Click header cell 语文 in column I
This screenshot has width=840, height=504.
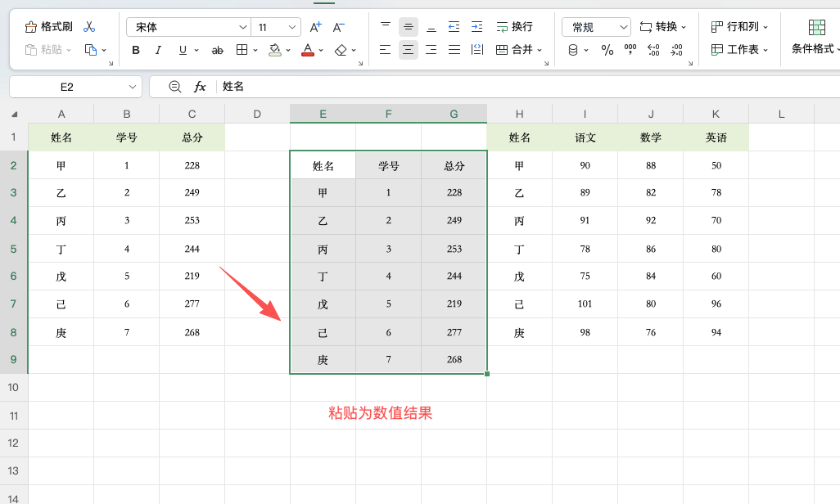(x=585, y=137)
